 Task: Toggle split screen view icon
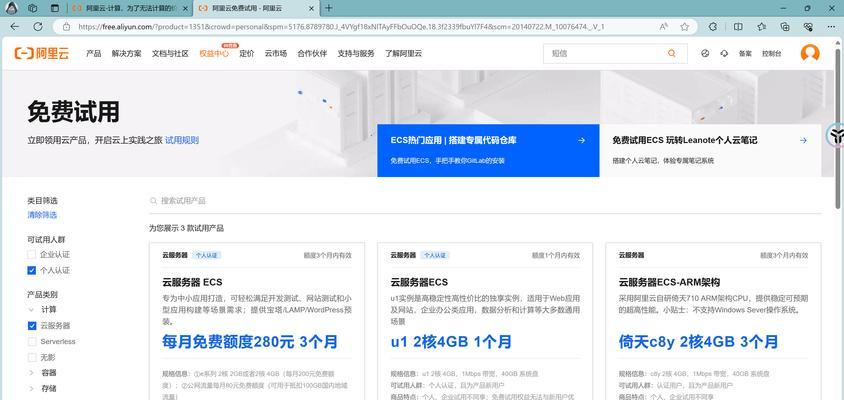pos(738,26)
